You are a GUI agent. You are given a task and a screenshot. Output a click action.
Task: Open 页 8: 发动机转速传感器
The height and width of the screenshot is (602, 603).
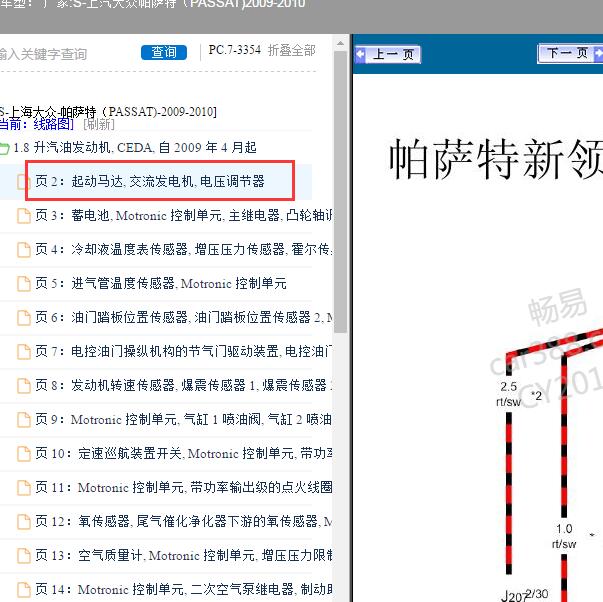[x=184, y=385]
